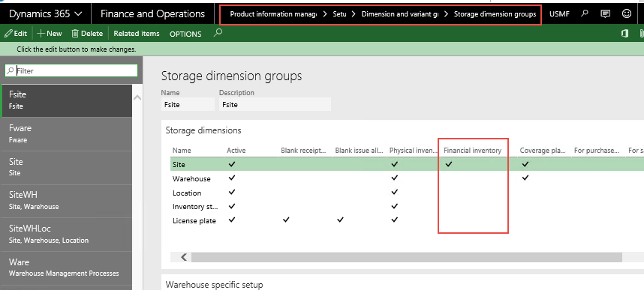Click the horizontal scrollbar left arrow
The width and height of the screenshot is (644, 290).
coord(184,257)
